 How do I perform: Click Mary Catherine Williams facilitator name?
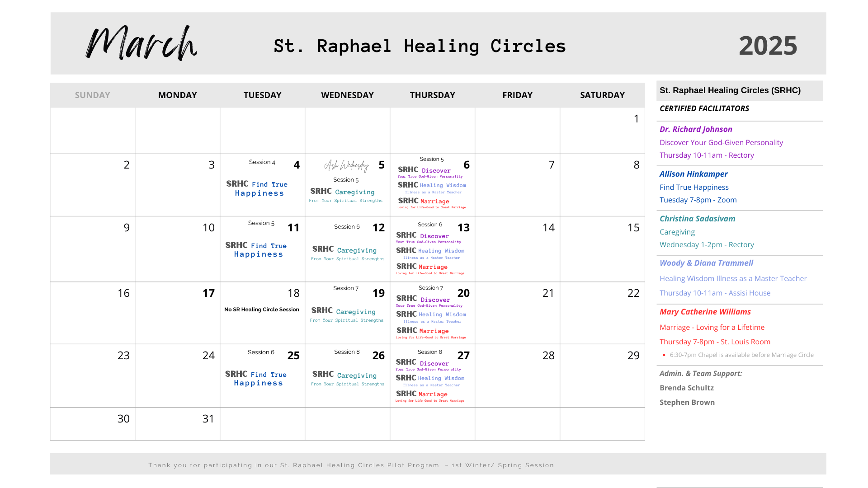tap(705, 312)
